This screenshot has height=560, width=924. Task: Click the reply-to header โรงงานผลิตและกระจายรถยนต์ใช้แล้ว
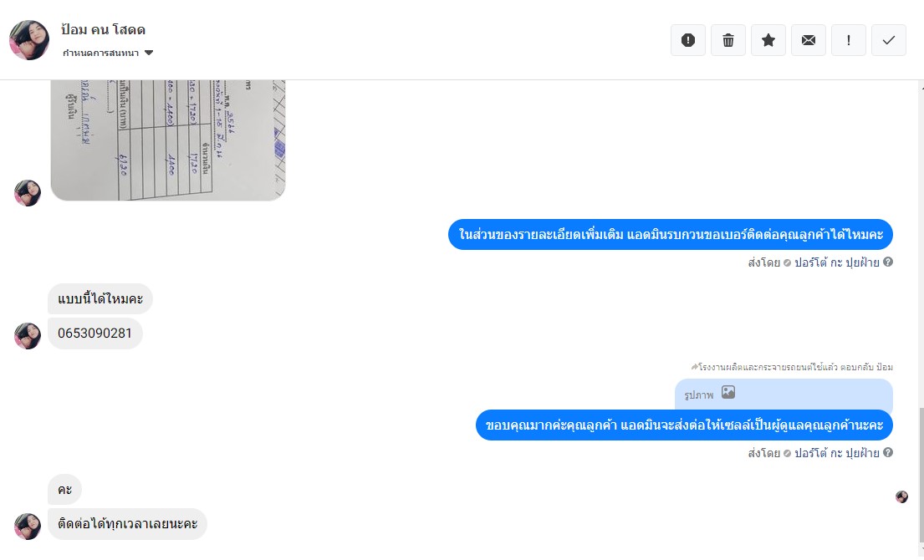pos(791,367)
